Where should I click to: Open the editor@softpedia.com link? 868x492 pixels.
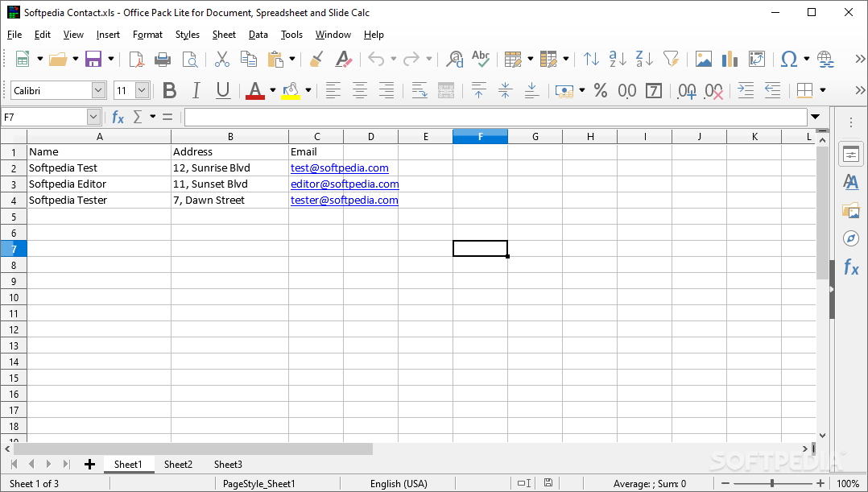tap(345, 184)
